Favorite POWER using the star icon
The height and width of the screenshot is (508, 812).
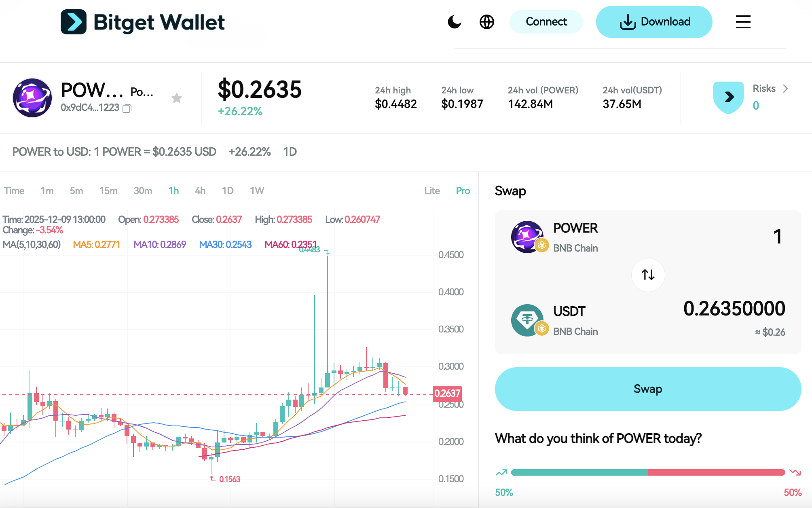pos(177,98)
